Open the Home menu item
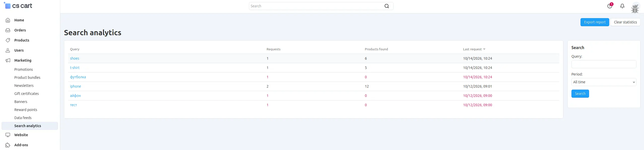 (19, 20)
